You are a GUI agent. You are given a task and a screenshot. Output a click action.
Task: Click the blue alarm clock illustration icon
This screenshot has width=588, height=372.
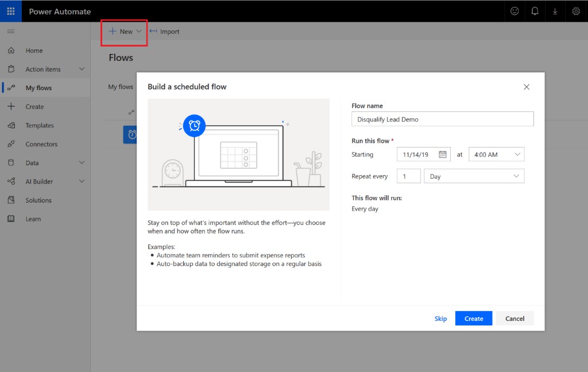pos(194,126)
